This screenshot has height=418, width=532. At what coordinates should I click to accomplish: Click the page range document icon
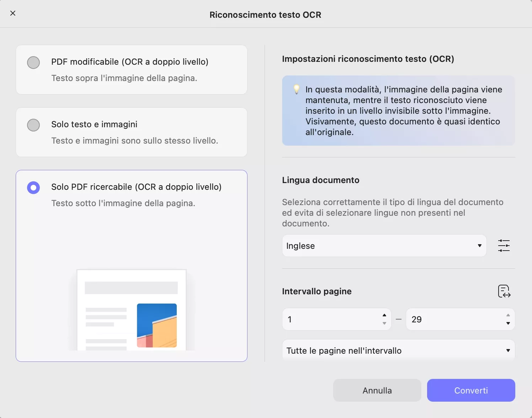coord(504,291)
